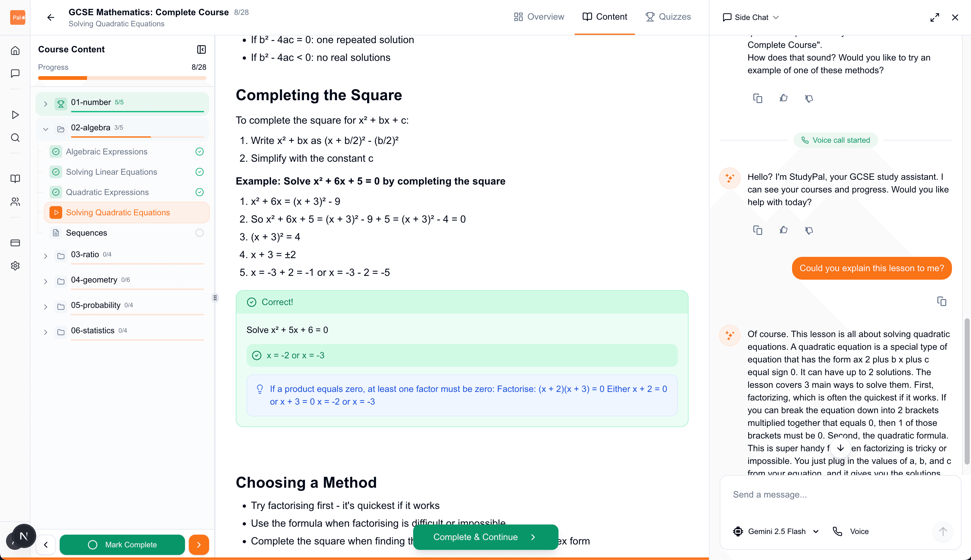Open the search icon in the sidebar
This screenshot has width=971, height=560.
(15, 138)
